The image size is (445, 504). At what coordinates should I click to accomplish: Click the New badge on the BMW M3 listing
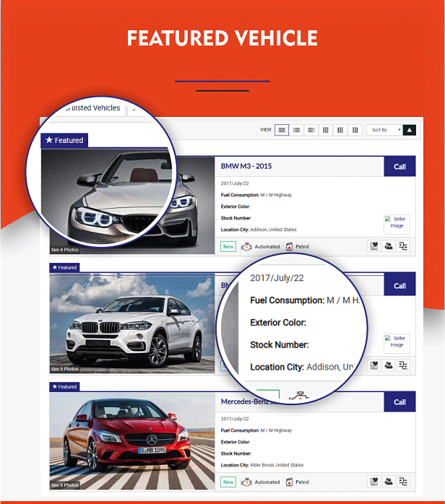(x=228, y=246)
